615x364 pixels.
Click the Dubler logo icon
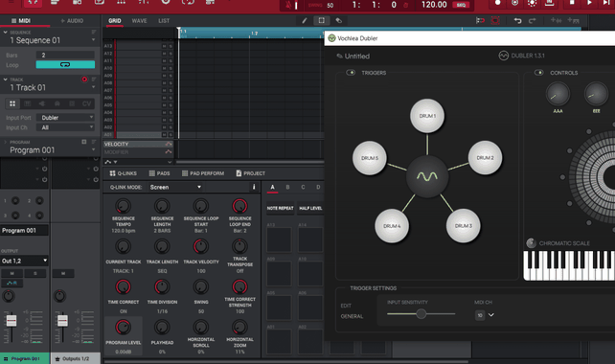pos(503,56)
